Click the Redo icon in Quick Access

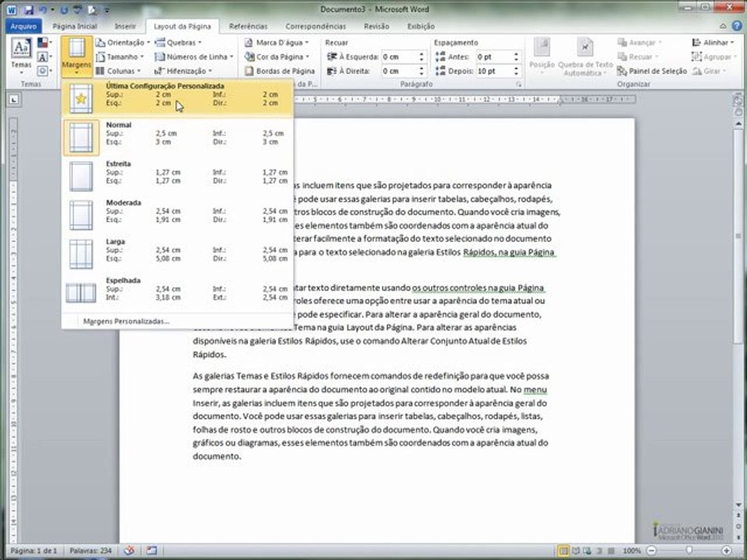(65, 9)
